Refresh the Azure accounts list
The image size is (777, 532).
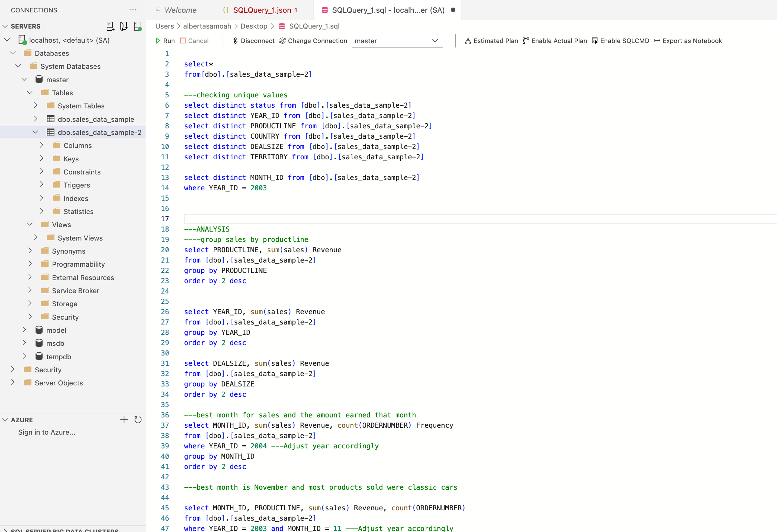[138, 419]
